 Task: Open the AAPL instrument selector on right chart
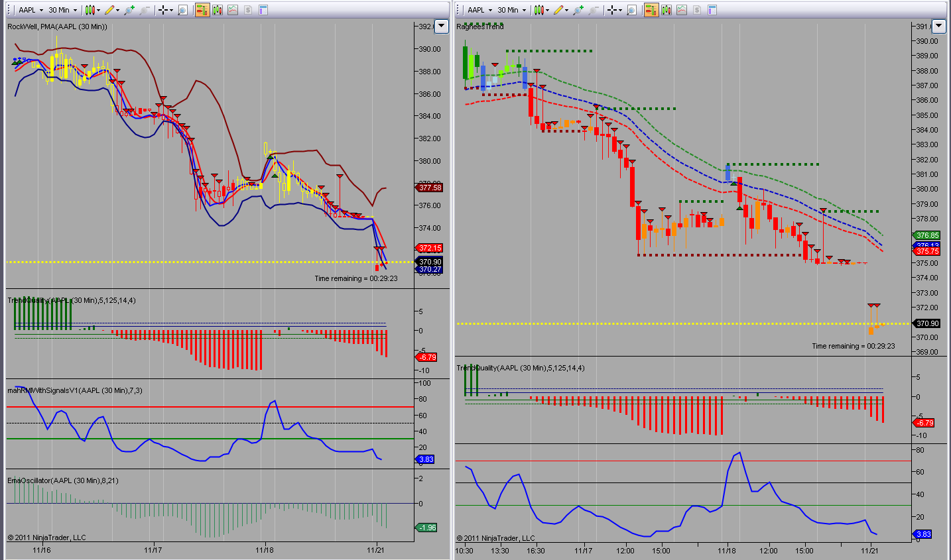(x=479, y=10)
